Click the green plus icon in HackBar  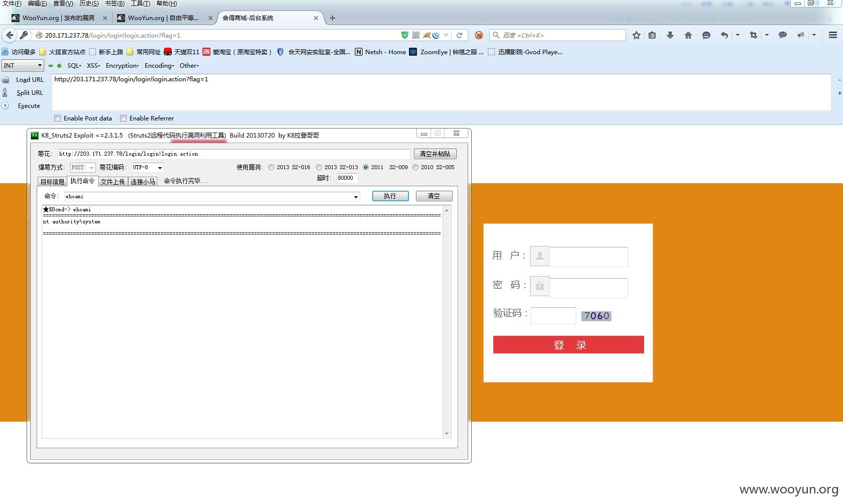[x=59, y=66]
